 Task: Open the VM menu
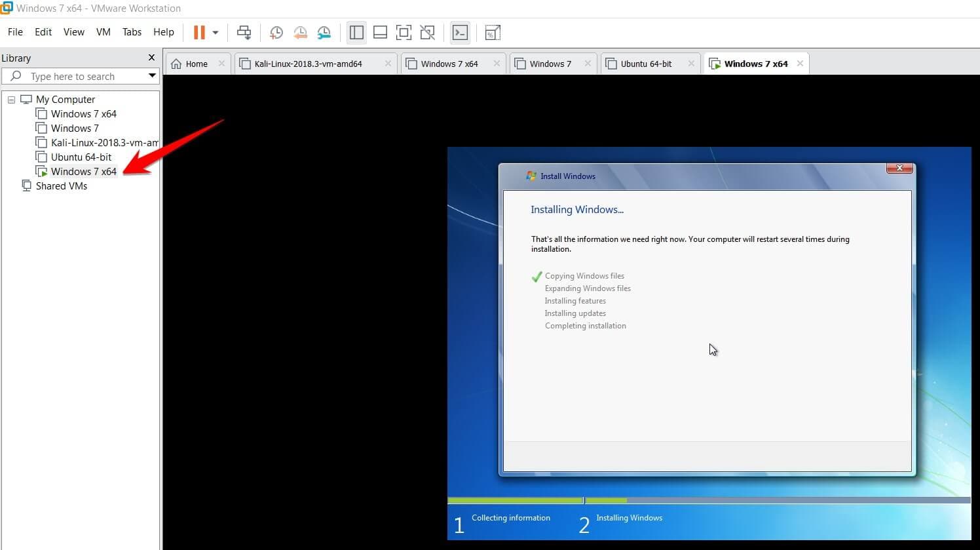(x=104, y=32)
